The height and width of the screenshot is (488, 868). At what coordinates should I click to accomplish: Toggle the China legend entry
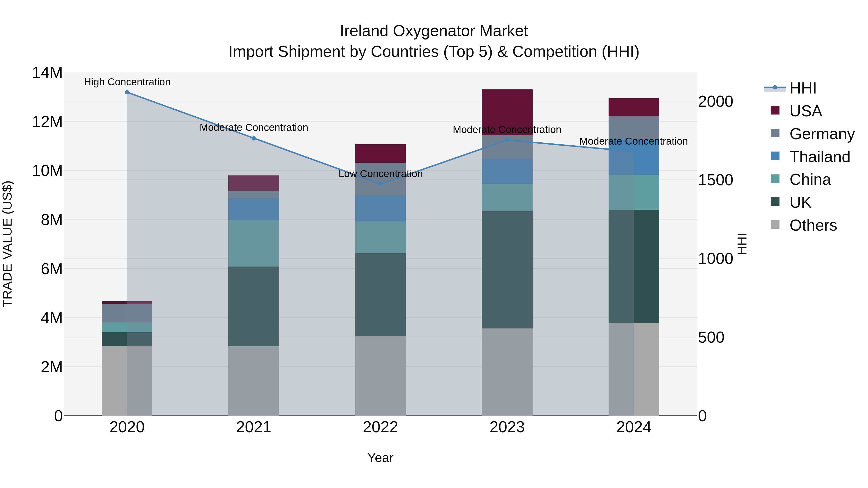click(x=800, y=180)
